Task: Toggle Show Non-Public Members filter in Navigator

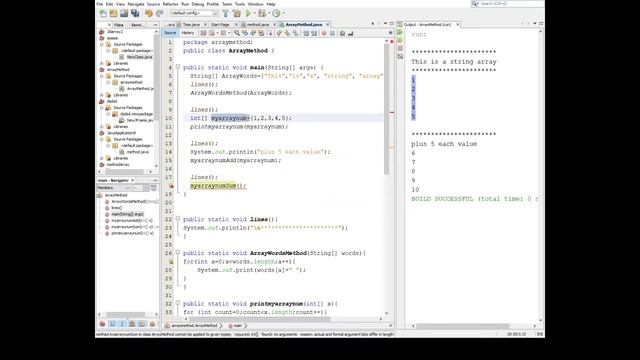Action: pyautogui.click(x=132, y=324)
